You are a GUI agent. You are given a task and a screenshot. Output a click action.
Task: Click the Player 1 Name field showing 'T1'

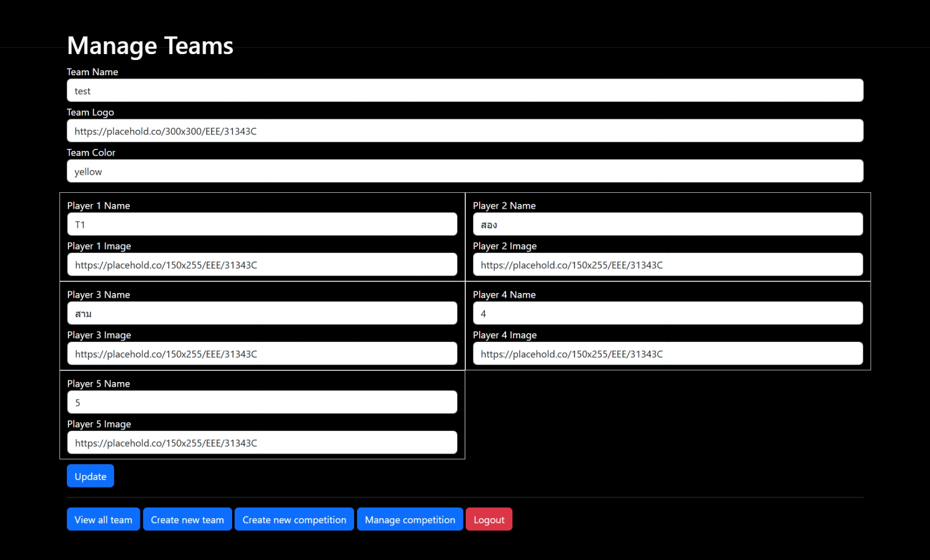point(262,224)
